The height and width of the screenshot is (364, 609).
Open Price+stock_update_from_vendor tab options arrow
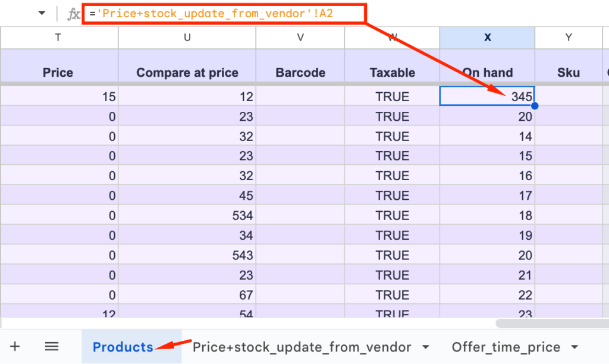pyautogui.click(x=425, y=347)
